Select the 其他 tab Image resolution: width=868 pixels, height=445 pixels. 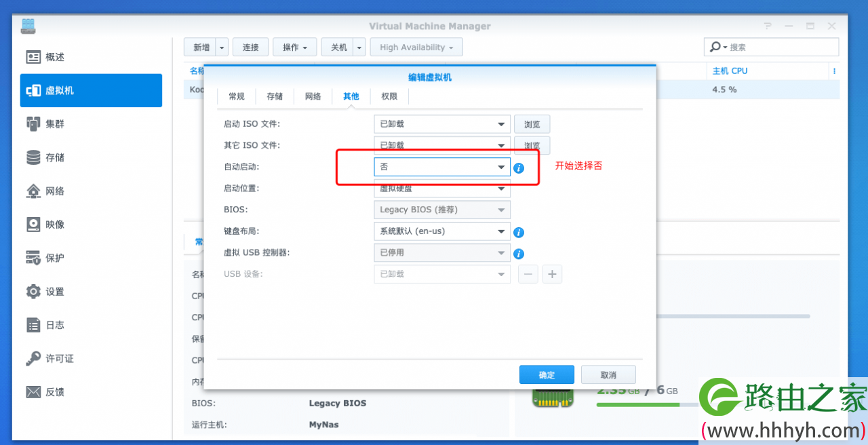(351, 96)
